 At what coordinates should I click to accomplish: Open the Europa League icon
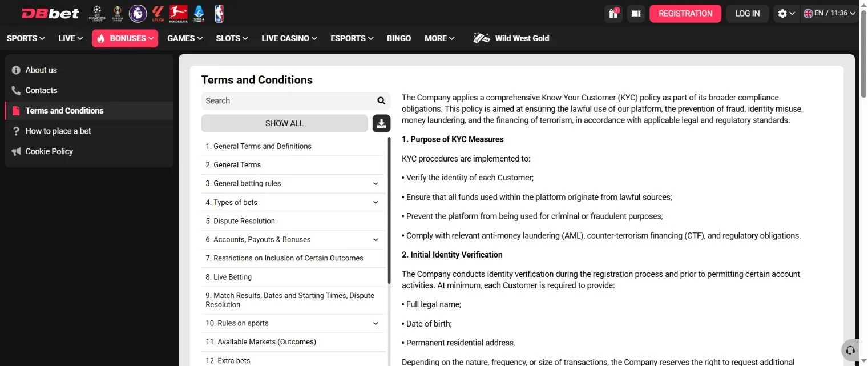117,13
